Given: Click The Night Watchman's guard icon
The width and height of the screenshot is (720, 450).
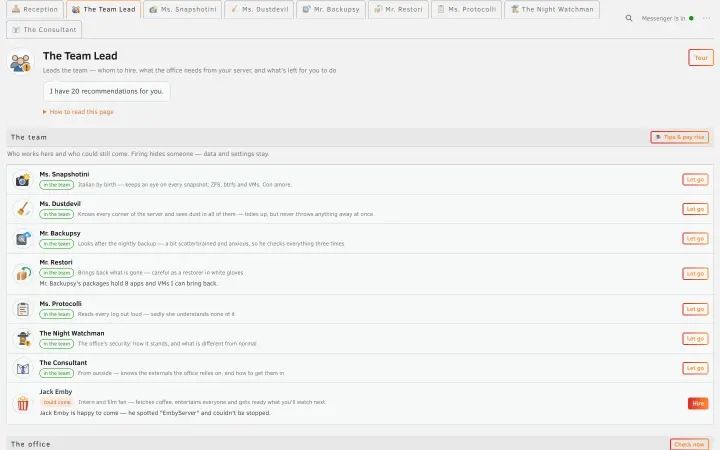Looking at the screenshot, I should [x=22, y=338].
